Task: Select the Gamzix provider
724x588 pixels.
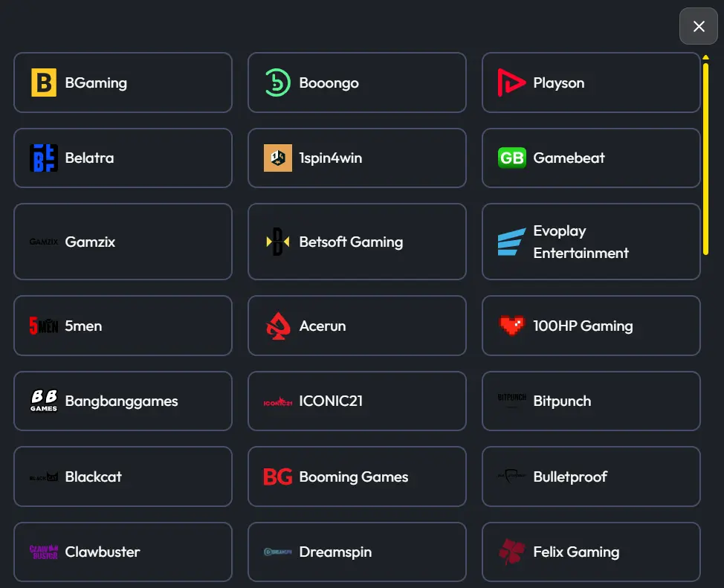Action: click(123, 242)
